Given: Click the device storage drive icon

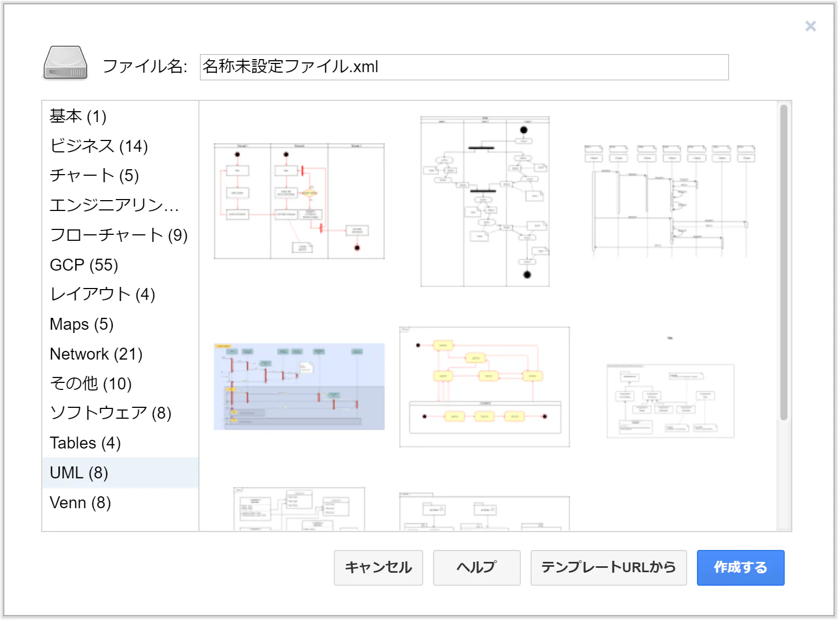Looking at the screenshot, I should [66, 63].
